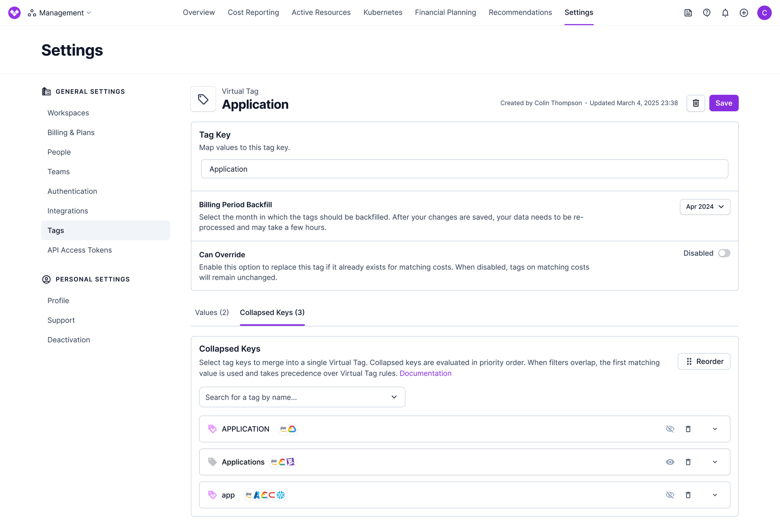Open the help question mark icon
Image resolution: width=780 pixels, height=532 pixels.
click(706, 13)
